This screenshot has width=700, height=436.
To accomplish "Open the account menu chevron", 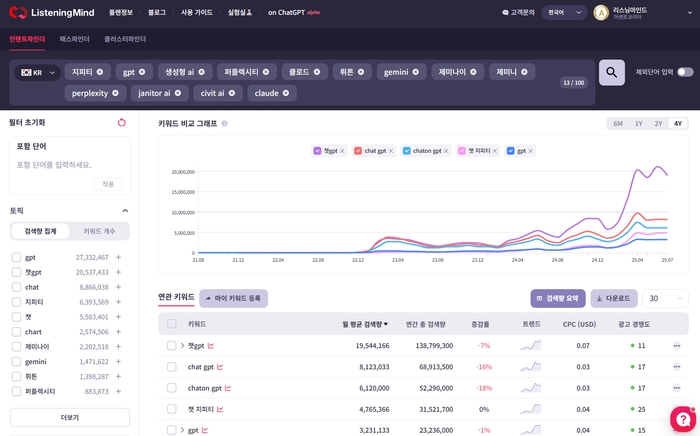I will coord(690,13).
